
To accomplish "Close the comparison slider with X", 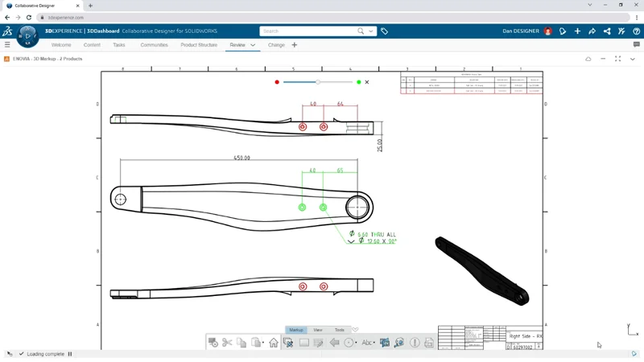I will pos(367,82).
